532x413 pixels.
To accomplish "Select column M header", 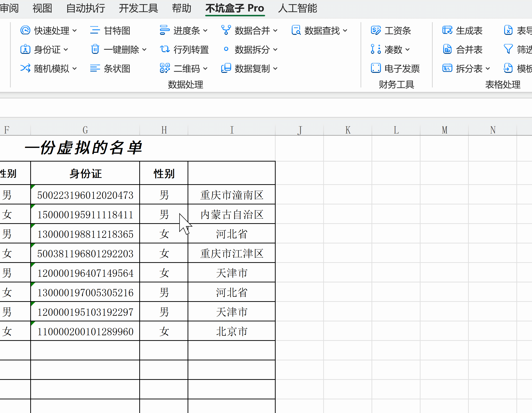I will click(444, 130).
